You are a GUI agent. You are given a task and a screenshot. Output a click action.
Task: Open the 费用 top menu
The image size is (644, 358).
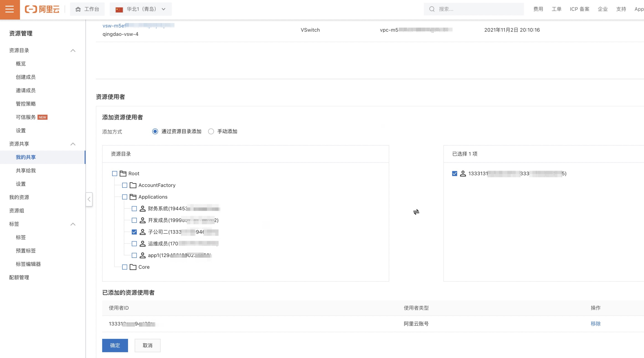538,9
